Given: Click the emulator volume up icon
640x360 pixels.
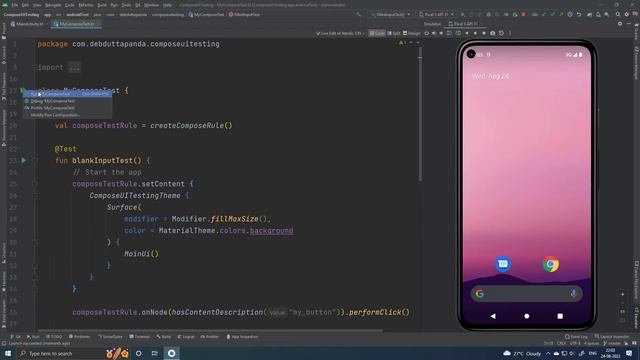Looking at the screenshot, I should click(434, 33).
